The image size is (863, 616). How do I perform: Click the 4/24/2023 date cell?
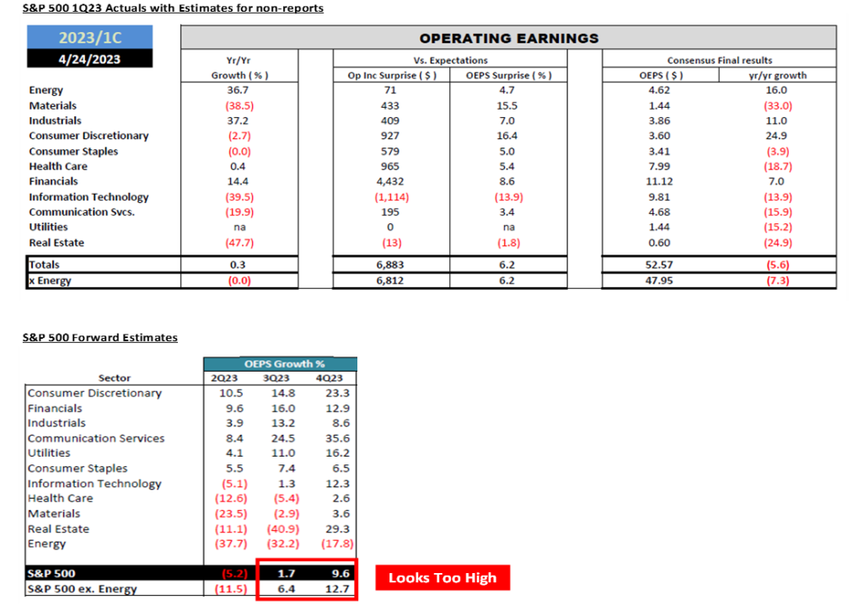pos(89,59)
